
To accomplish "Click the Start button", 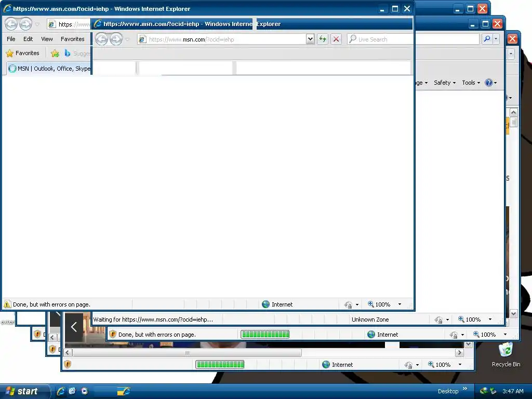I will 24,391.
